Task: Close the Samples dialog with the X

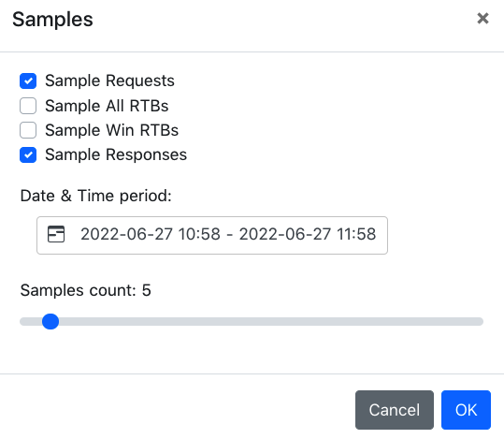Action: tap(482, 19)
